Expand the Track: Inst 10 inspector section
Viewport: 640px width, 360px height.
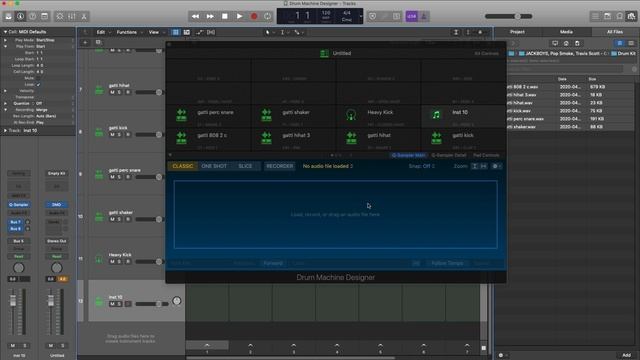click(5, 131)
